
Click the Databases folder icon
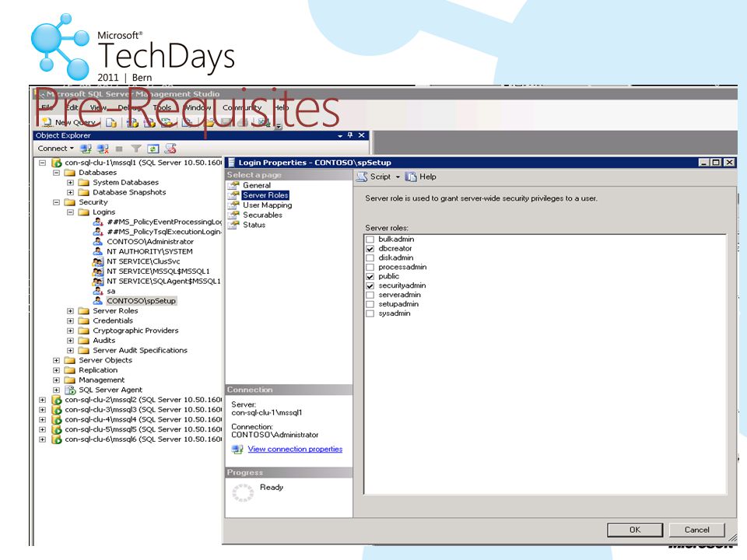[x=70, y=173]
